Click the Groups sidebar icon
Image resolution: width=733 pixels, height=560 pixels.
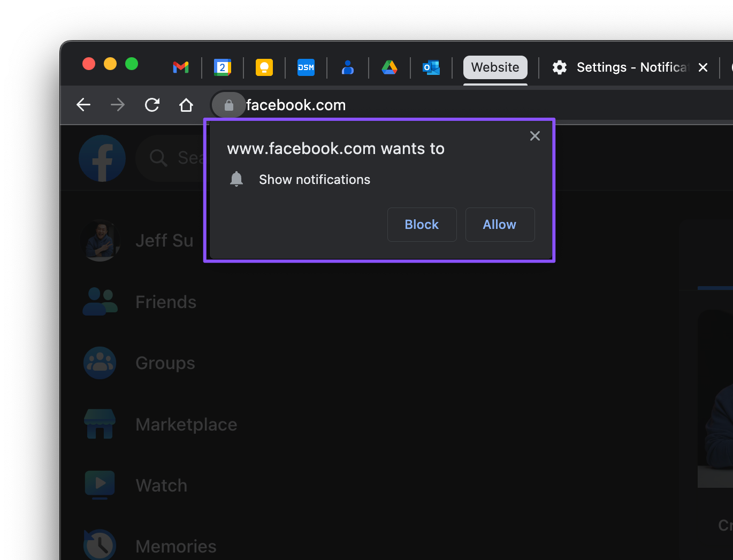point(100,363)
